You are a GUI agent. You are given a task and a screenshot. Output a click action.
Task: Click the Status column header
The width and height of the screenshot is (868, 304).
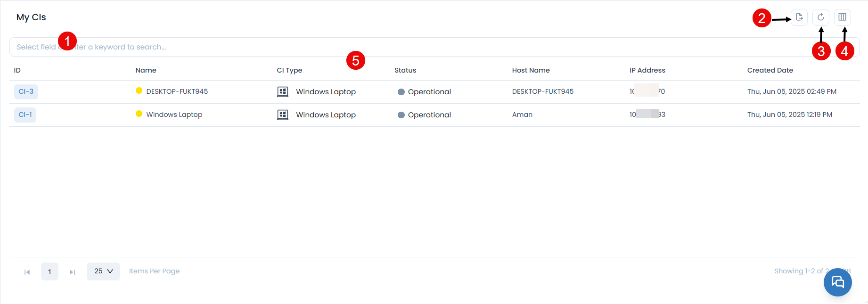pos(405,70)
